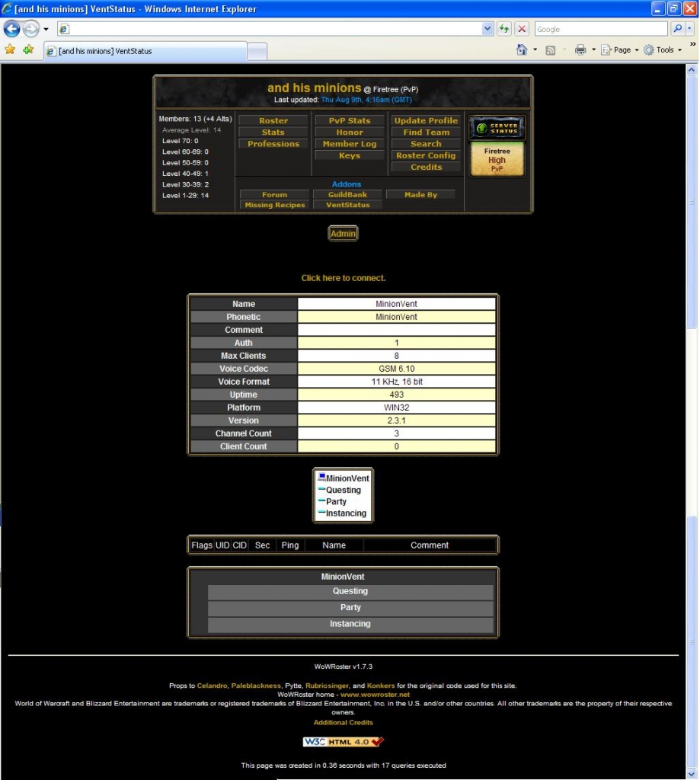700x780 pixels.
Task: Show more toolbar items chevron
Action: [x=692, y=43]
